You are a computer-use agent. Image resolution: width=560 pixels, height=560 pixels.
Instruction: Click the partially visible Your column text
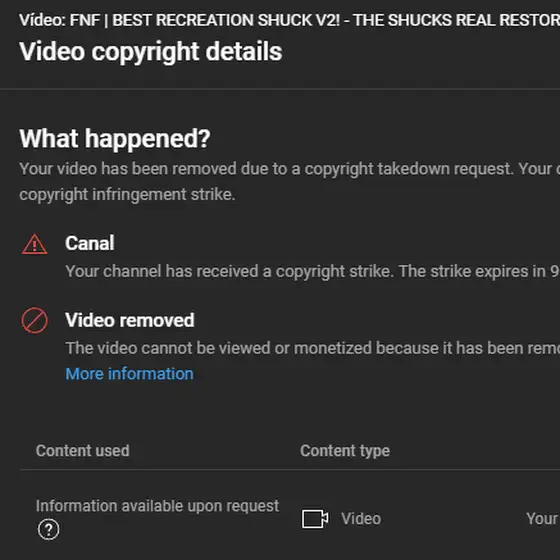(542, 519)
